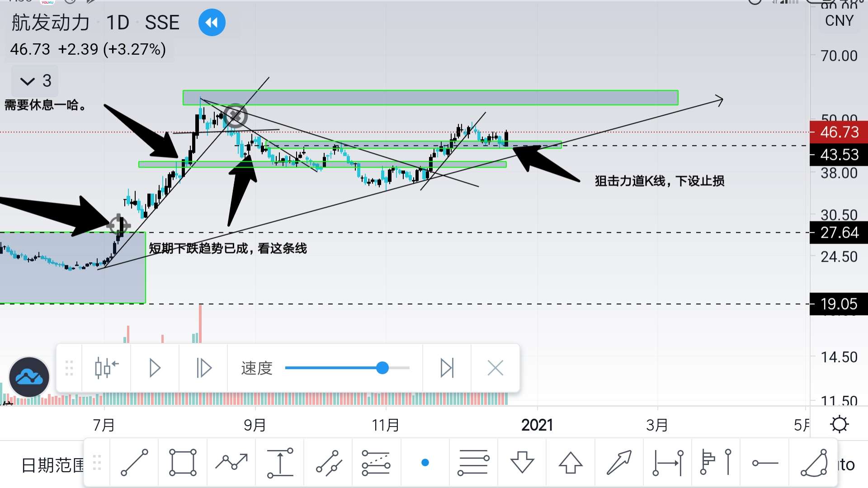Image resolution: width=868 pixels, height=488 pixels.
Task: Select the trend line drawing tool
Action: (134, 463)
